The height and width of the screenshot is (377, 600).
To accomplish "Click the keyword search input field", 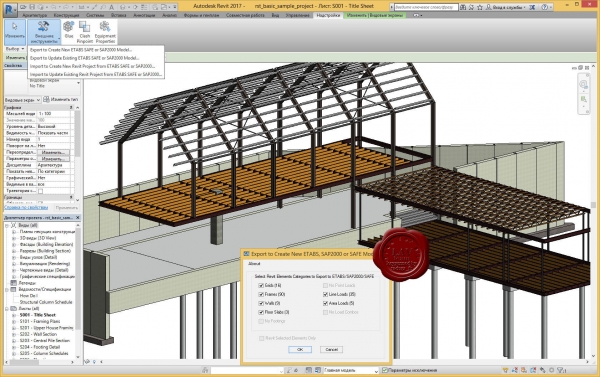I will click(426, 7).
